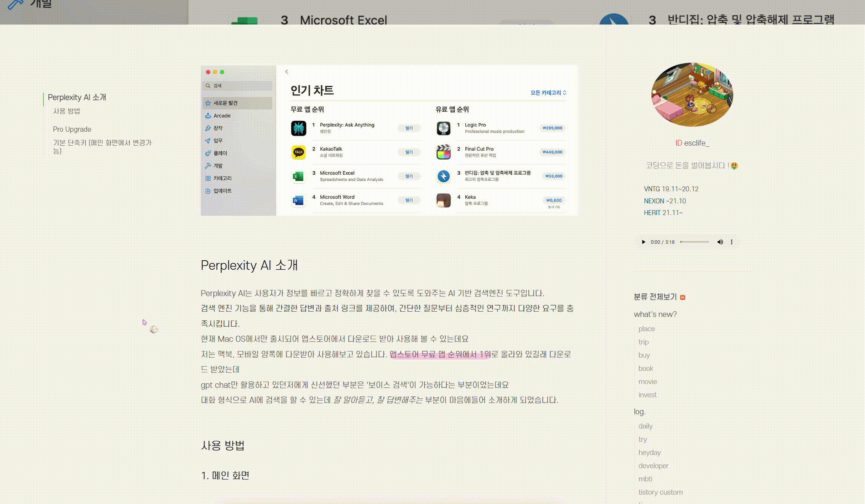This screenshot has width=865, height=504.
Task: Open the 모든 카테고리 dropdown
Action: [x=548, y=93]
